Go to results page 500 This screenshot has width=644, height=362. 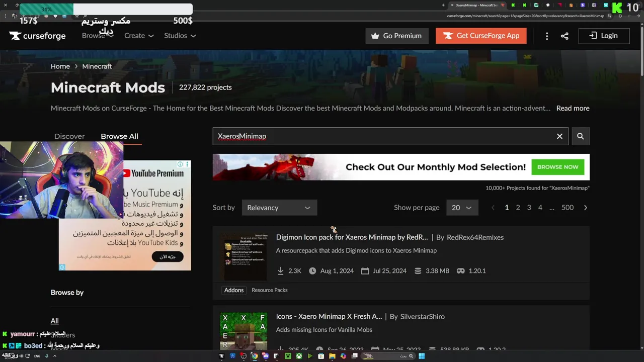(x=568, y=208)
